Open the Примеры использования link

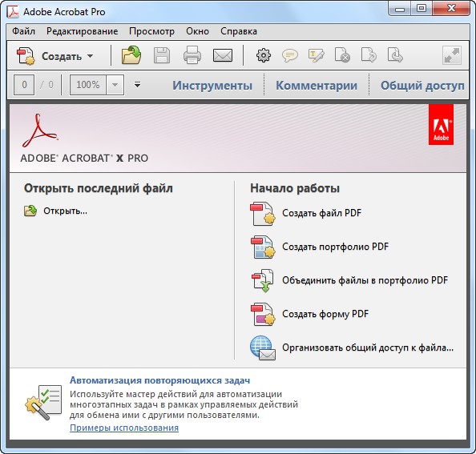124,428
